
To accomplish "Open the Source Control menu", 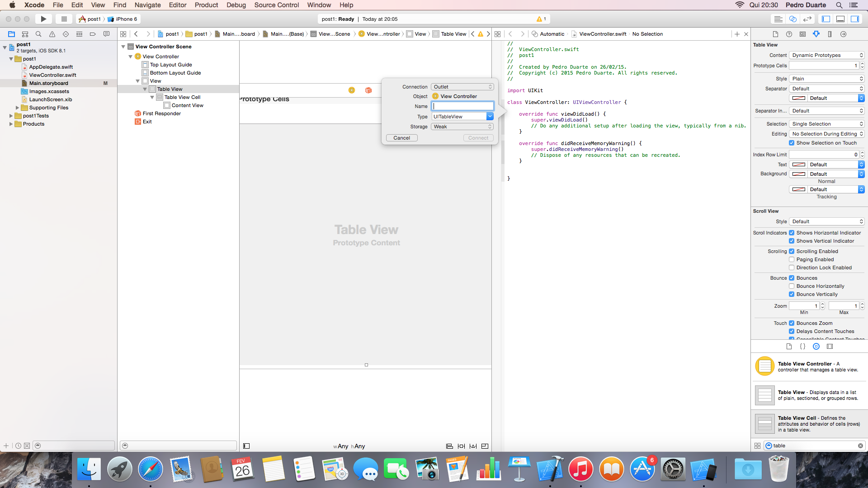I will pyautogui.click(x=277, y=5).
